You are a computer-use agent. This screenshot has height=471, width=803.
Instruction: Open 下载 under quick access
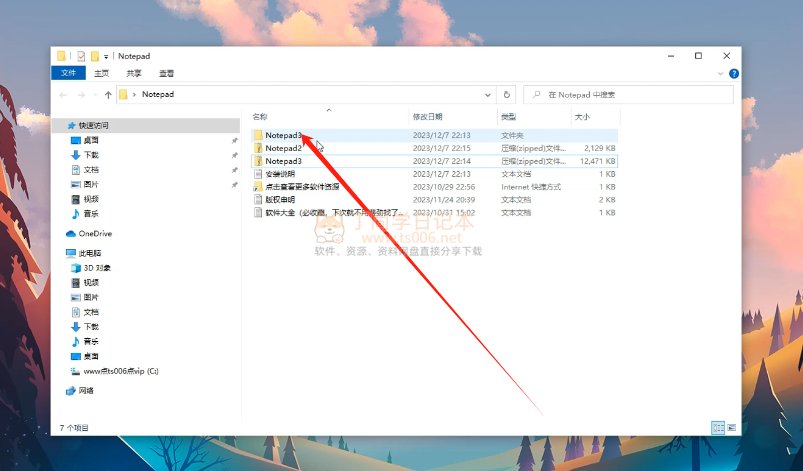pyautogui.click(x=91, y=155)
